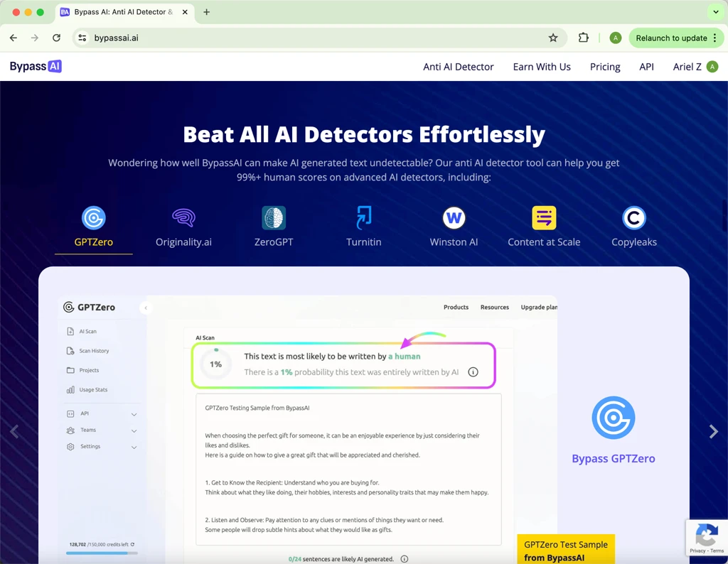
Task: Expand the tab search dropdown arrow
Action: (715, 12)
